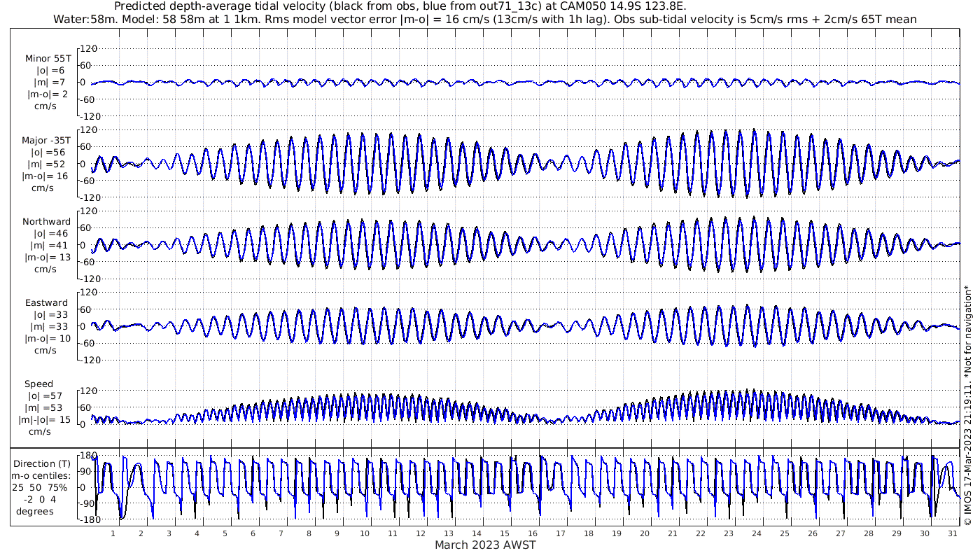
Task: Click the Speed panel label
Action: pos(38,384)
